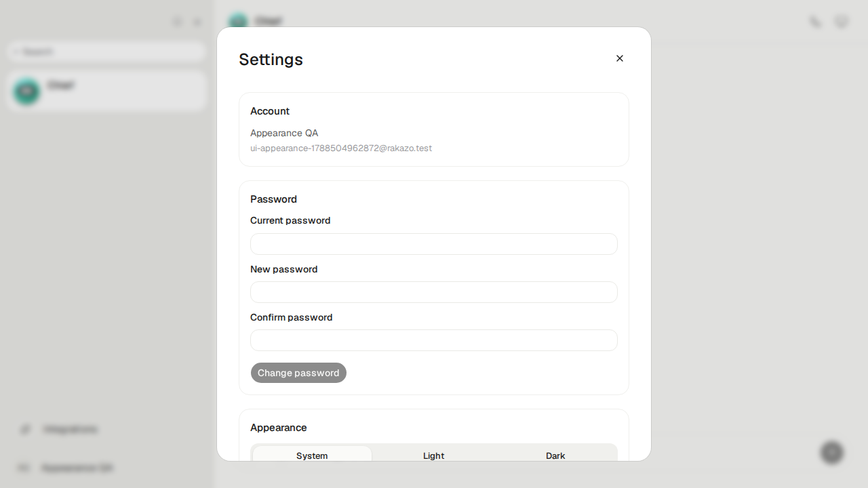Image resolution: width=868 pixels, height=488 pixels.
Task: Select the Chief conversation in sidebar list
Action: [x=106, y=91]
